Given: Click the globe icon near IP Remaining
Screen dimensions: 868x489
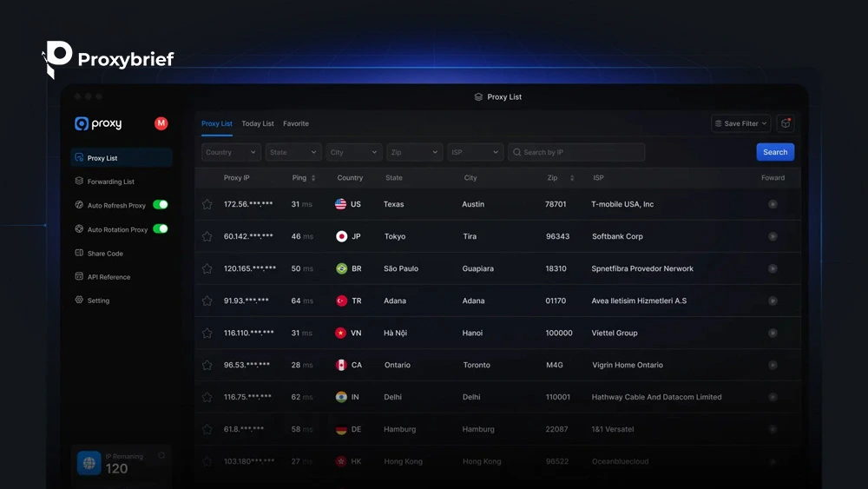Looking at the screenshot, I should 89,463.
